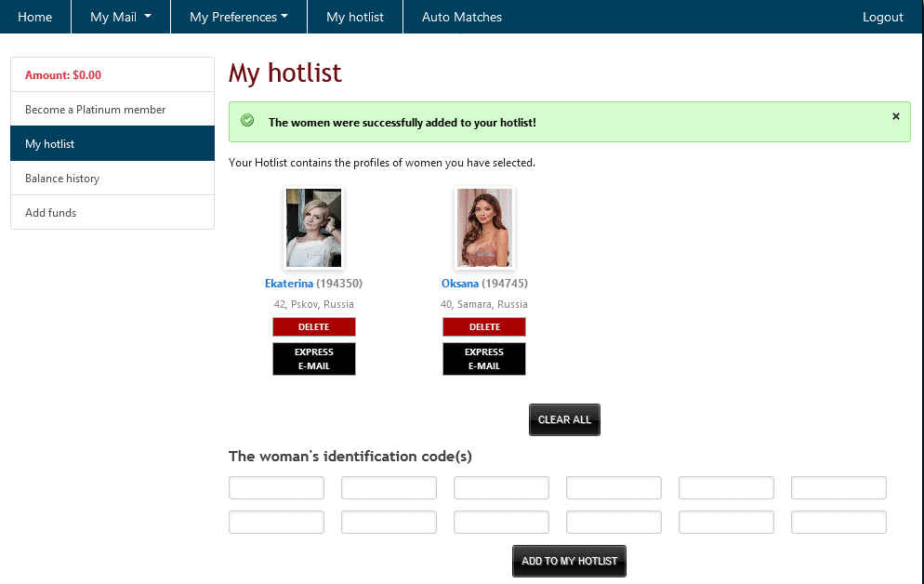Image resolution: width=924 pixels, height=584 pixels.
Task: Focus the second field in first code row
Action: click(x=389, y=488)
